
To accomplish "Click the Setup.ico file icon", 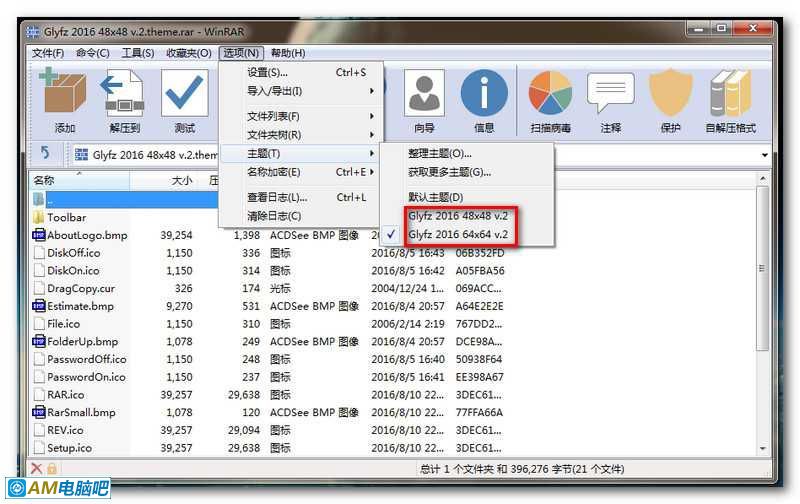I will 39,448.
